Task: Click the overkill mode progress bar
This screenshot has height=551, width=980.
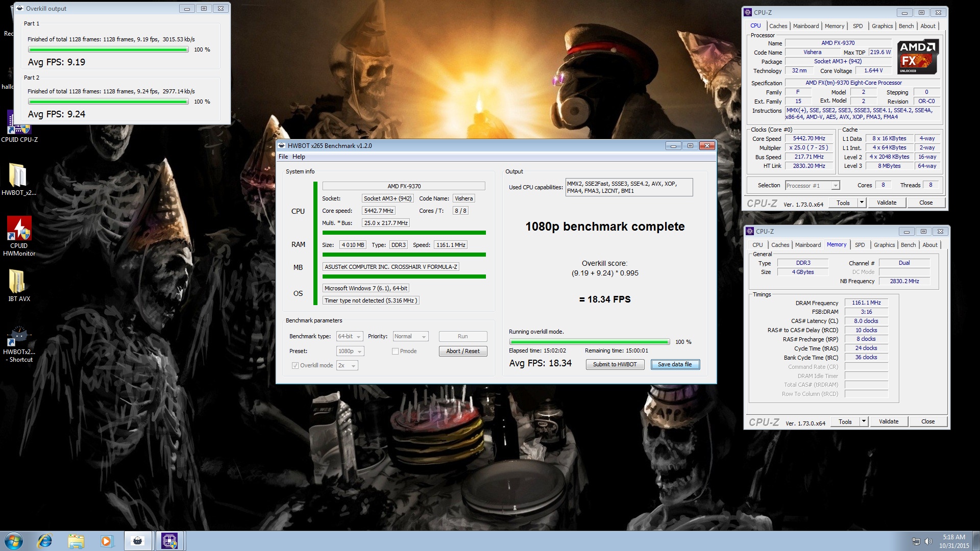Action: tap(589, 342)
